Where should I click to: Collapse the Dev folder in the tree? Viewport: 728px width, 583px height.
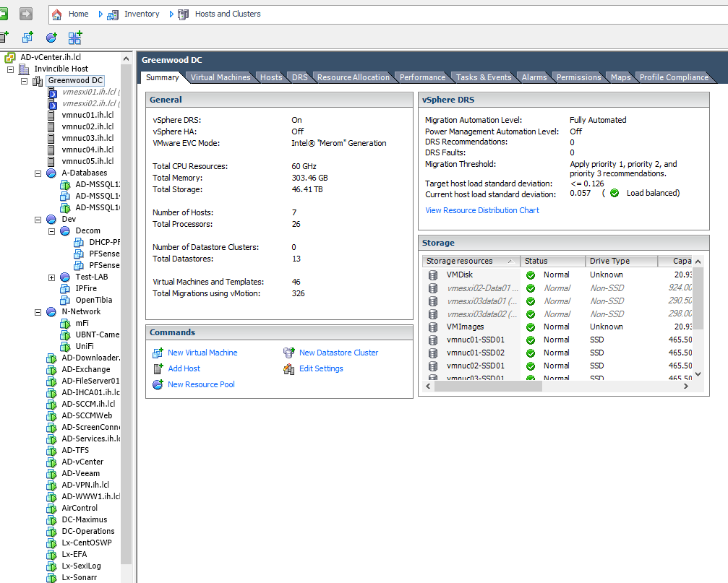coord(38,219)
